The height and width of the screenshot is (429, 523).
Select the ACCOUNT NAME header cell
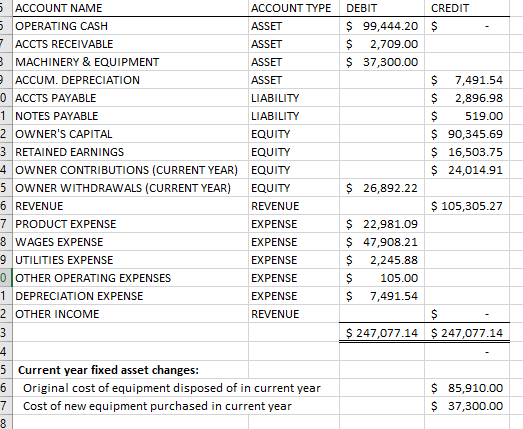tap(130, 8)
